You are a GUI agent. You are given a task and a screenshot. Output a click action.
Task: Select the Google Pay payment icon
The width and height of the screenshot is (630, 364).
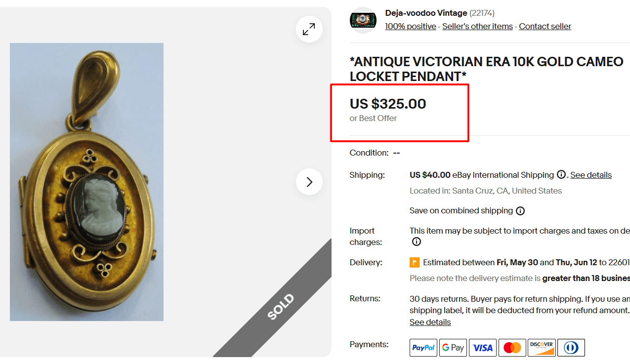pyautogui.click(x=453, y=348)
